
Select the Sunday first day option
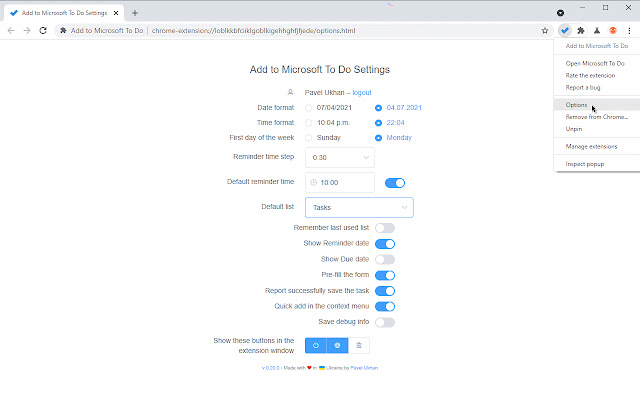coord(309,138)
